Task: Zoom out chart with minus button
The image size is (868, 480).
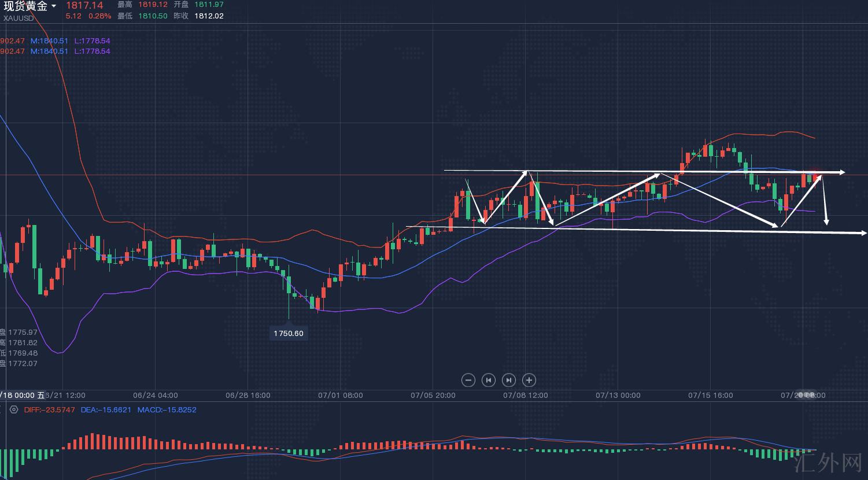Action: (x=468, y=380)
